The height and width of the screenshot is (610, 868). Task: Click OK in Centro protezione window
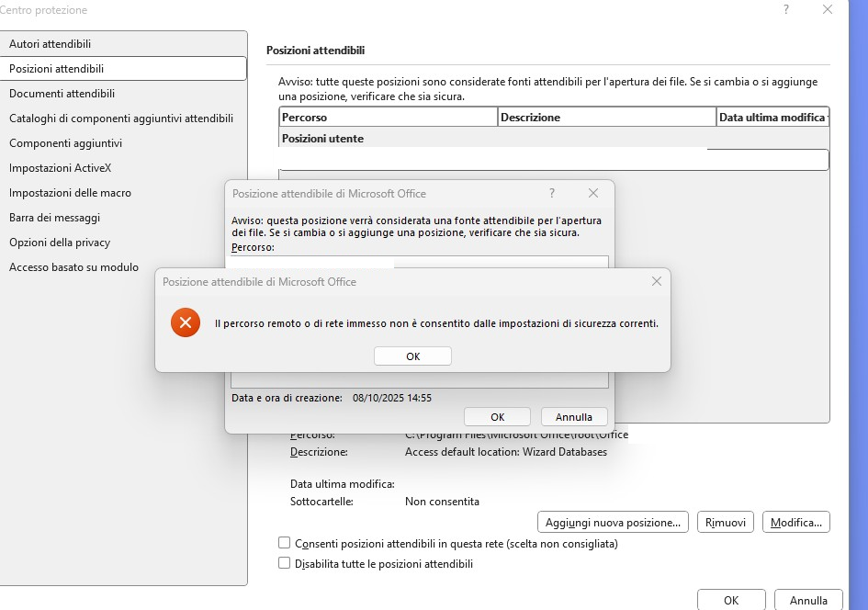731,600
